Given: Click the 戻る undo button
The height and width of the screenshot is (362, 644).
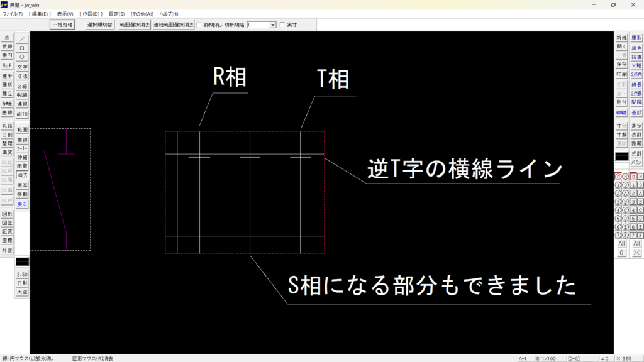Looking at the screenshot, I should coord(22,204).
